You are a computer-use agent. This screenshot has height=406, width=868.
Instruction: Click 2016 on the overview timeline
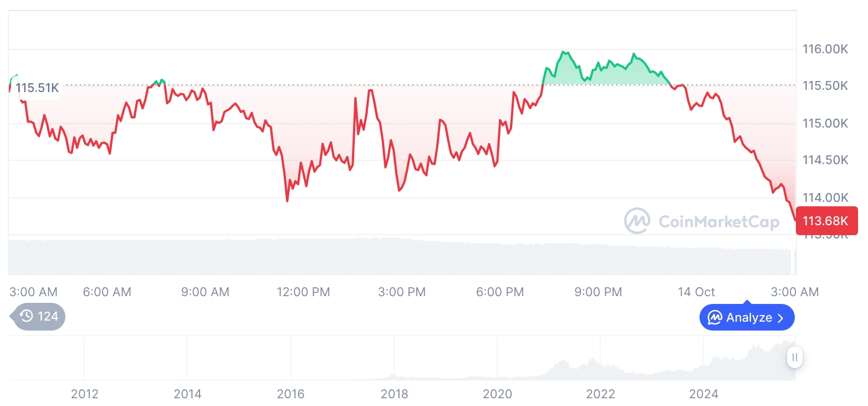pyautogui.click(x=291, y=394)
